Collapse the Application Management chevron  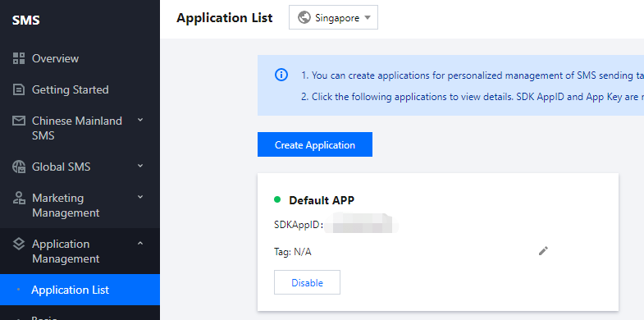pyautogui.click(x=140, y=243)
